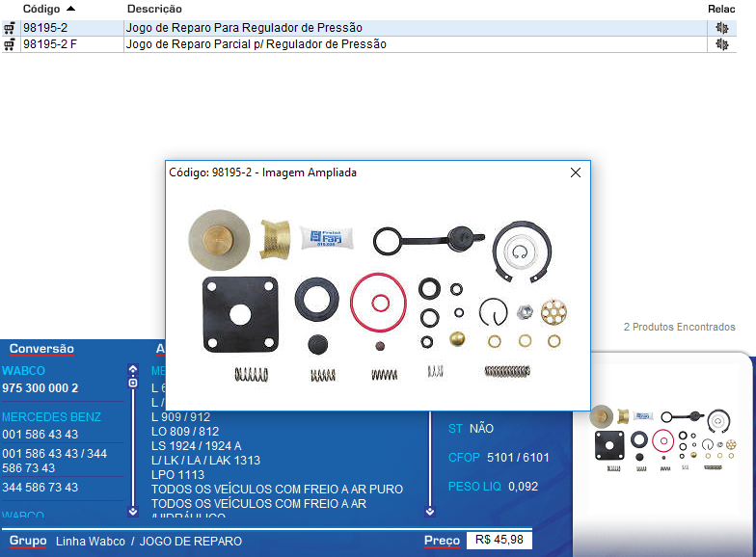Click WABCO code 975 300 000 2
This screenshot has height=557, width=756.
click(40, 388)
